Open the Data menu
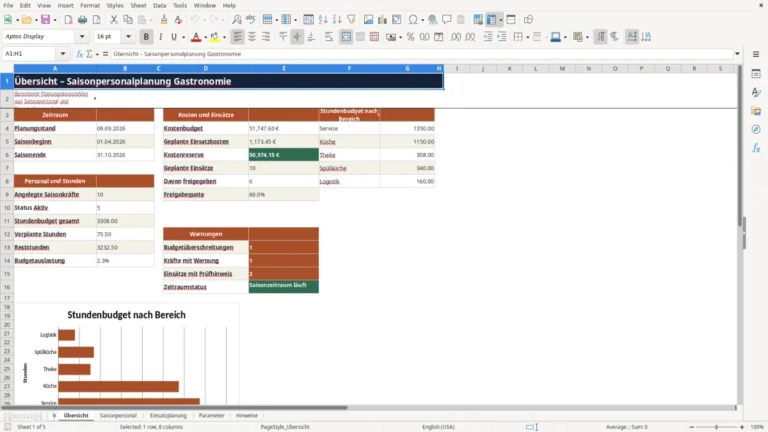 (159, 5)
